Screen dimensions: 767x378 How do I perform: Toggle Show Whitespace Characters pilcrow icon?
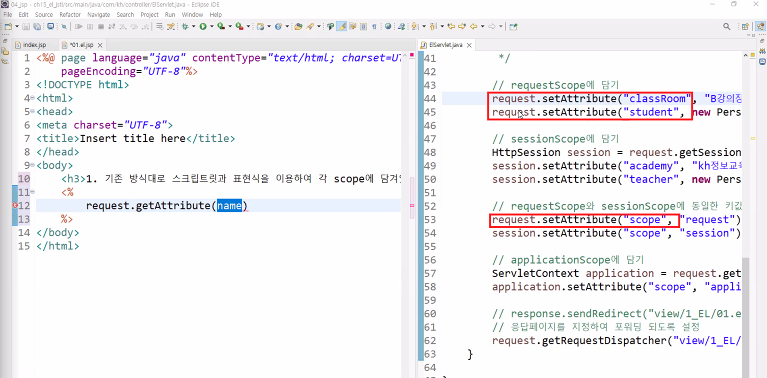coord(374,26)
